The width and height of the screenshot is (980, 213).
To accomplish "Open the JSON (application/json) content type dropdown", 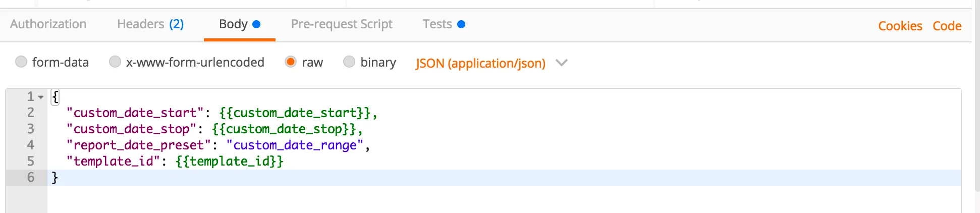I will 480,63.
